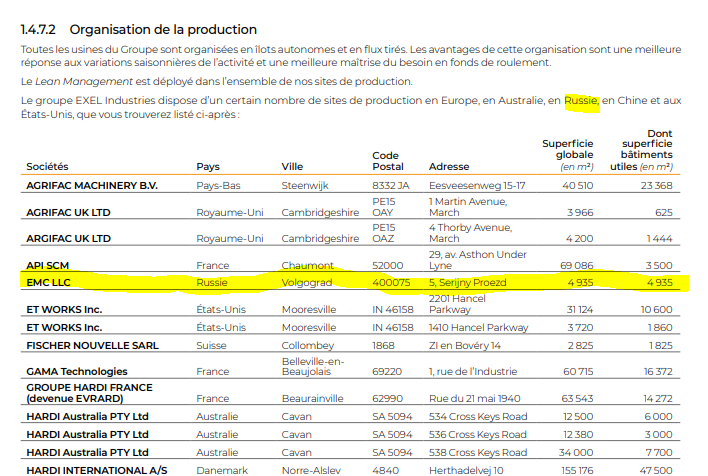
Task: Select the company "GAMA Technologies"
Action: (x=77, y=372)
